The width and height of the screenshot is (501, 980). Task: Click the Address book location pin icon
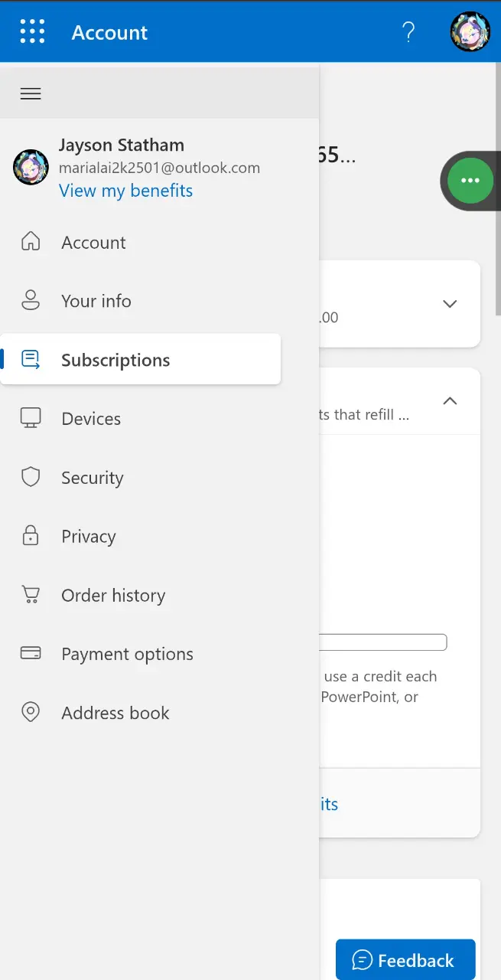31,712
